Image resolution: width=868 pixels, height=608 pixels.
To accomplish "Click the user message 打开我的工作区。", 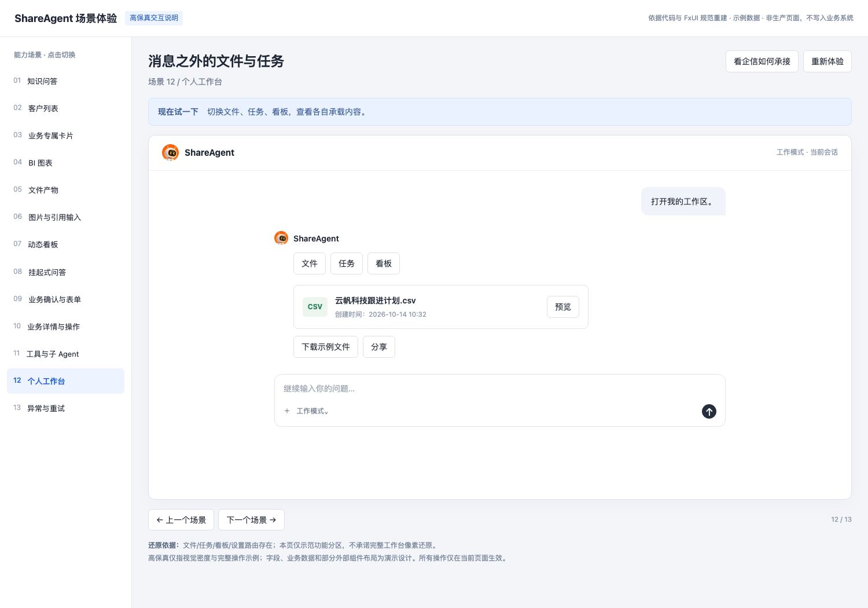I will (x=683, y=202).
